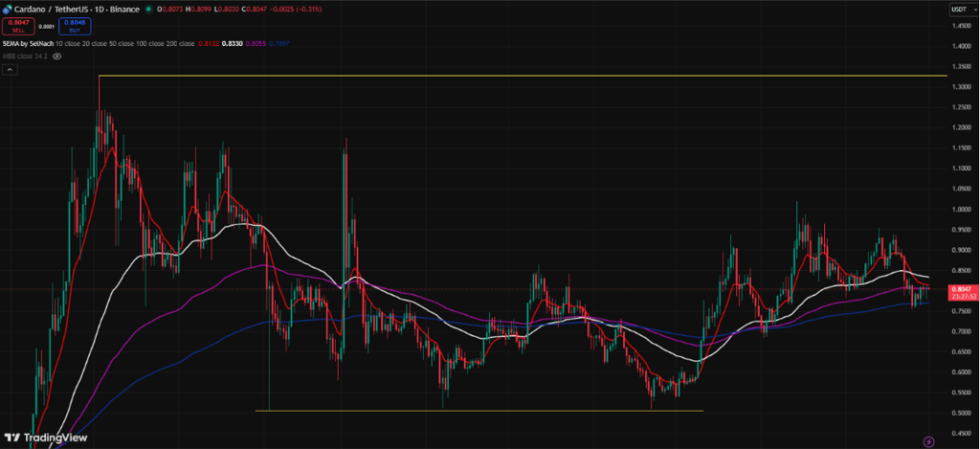This screenshot has height=449, width=980.
Task: Click the 0.6500 price scale label
Action: coord(962,352)
